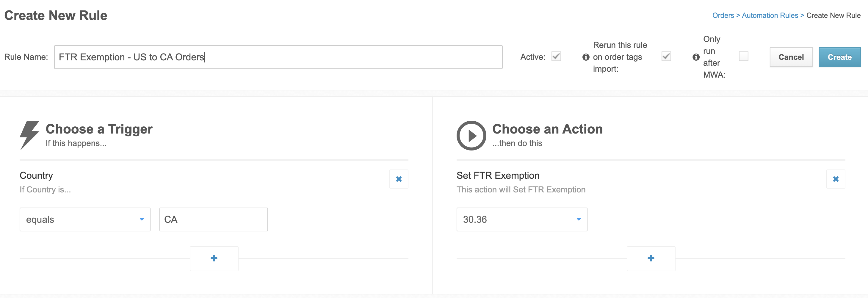
Task: Click the play circle action icon
Action: [x=471, y=135]
